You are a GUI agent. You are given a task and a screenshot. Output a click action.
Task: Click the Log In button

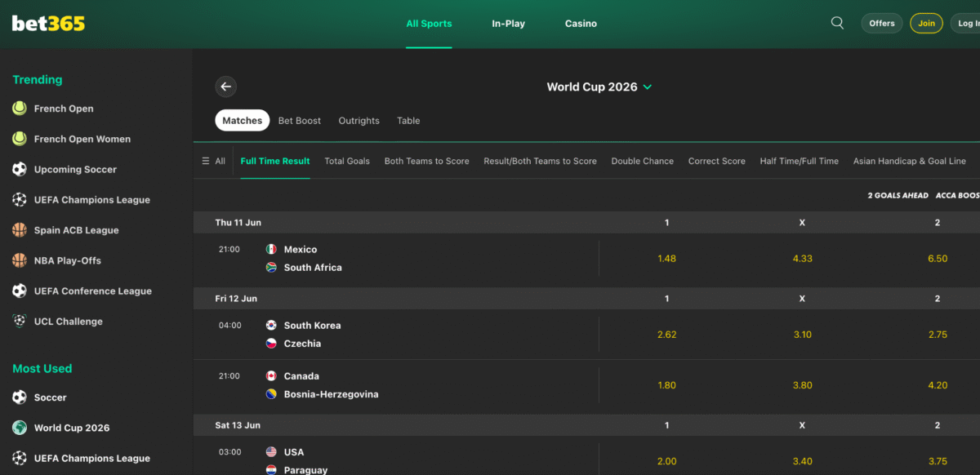965,23
